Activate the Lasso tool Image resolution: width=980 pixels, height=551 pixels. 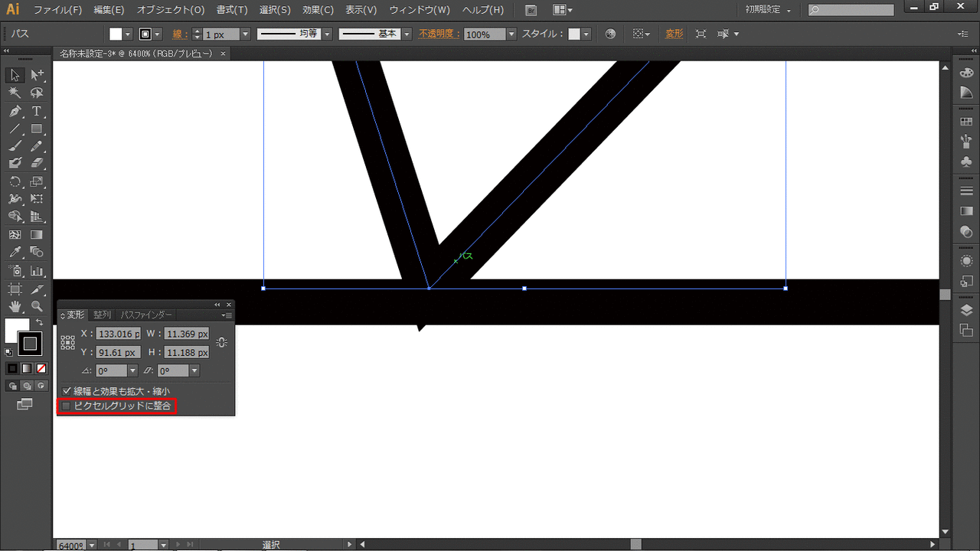pyautogui.click(x=37, y=93)
